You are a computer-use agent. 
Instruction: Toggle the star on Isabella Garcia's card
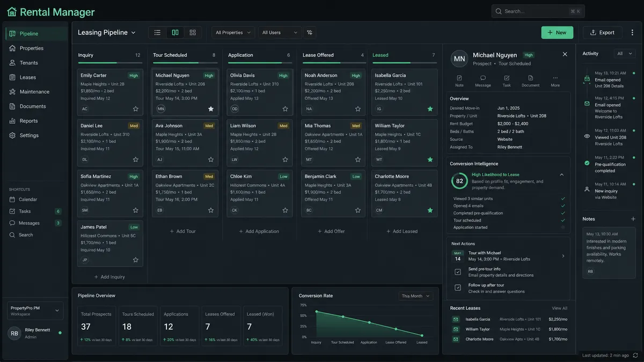coord(430,109)
